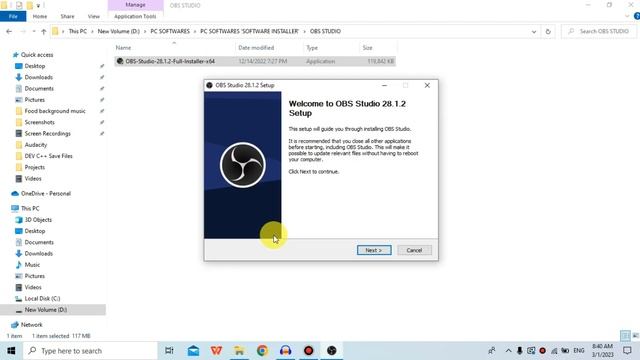Open pinned Desktop under Quick access
Image resolution: width=640 pixels, height=360 pixels.
pos(34,66)
